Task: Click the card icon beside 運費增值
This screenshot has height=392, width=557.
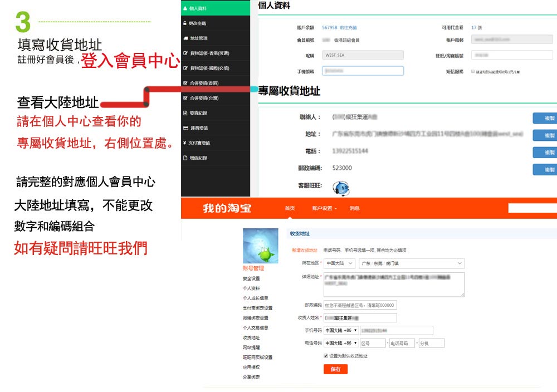Action: 185,128
